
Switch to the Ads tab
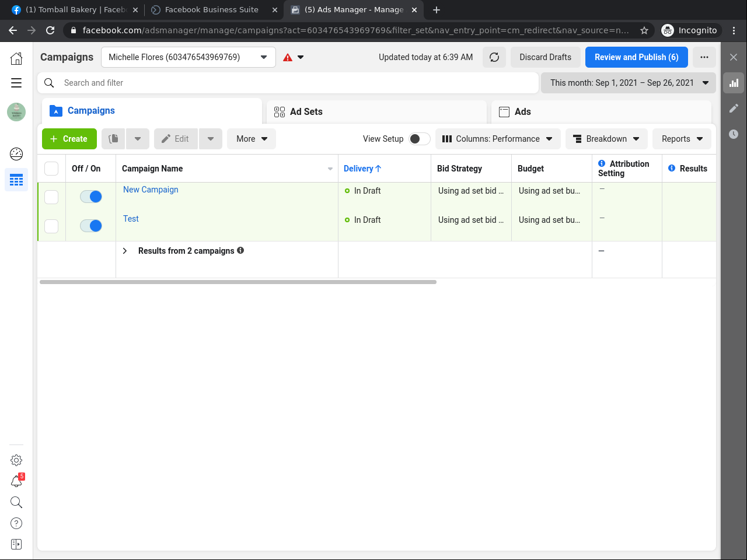click(x=601, y=111)
